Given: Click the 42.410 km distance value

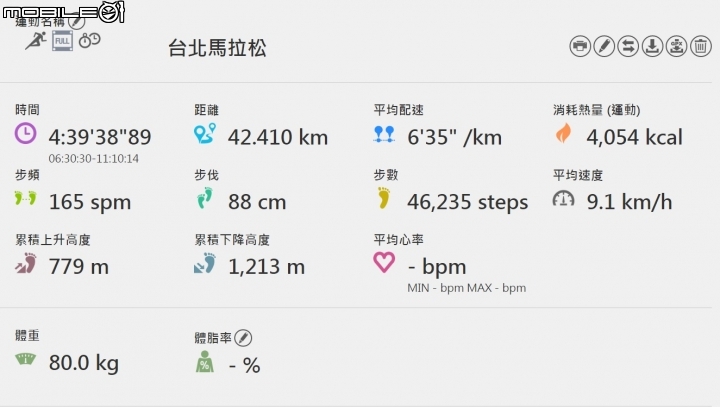Looking at the screenshot, I should pos(278,137).
